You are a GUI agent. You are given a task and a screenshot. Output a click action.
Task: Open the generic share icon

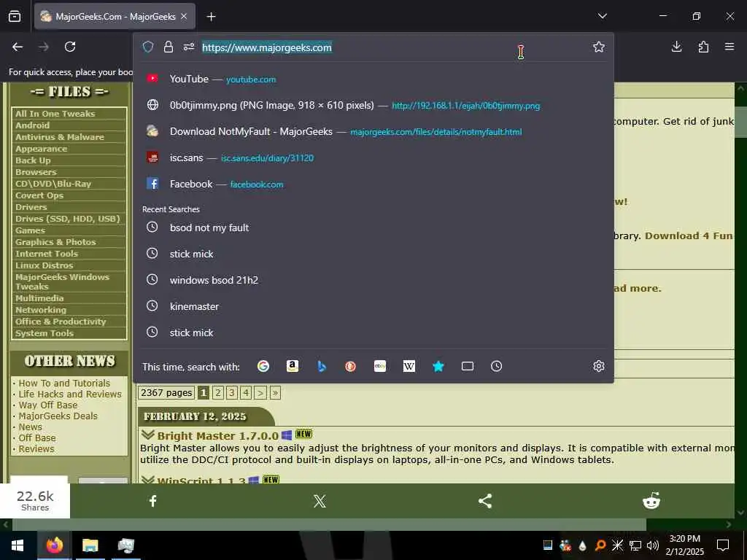click(x=485, y=501)
